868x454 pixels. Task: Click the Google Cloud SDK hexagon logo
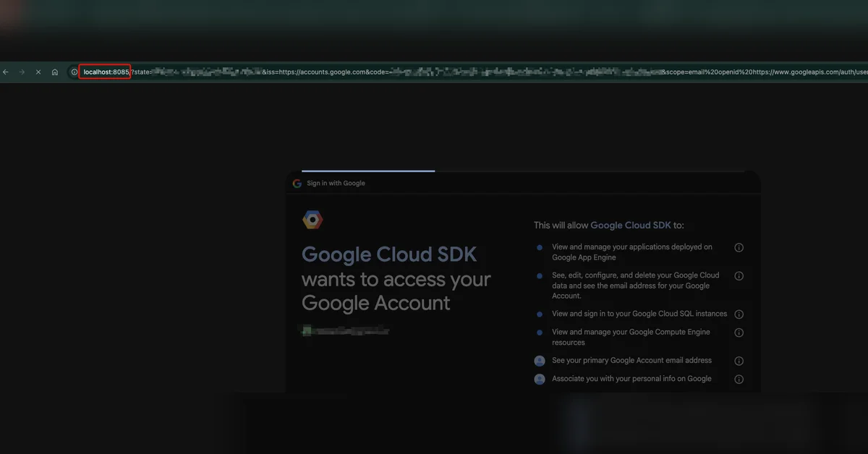[x=312, y=220]
